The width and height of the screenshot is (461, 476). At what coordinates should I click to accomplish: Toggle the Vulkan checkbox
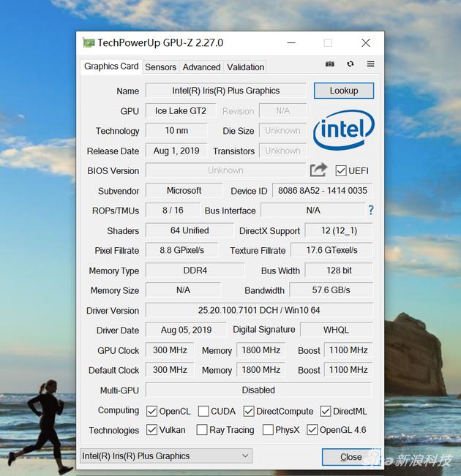[x=151, y=430]
